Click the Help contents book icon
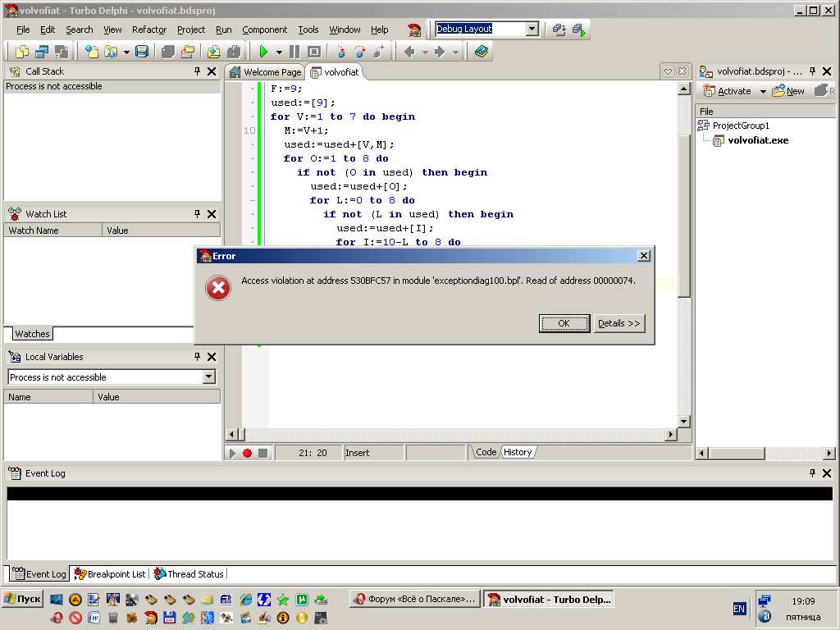The width and height of the screenshot is (840, 630). point(482,52)
